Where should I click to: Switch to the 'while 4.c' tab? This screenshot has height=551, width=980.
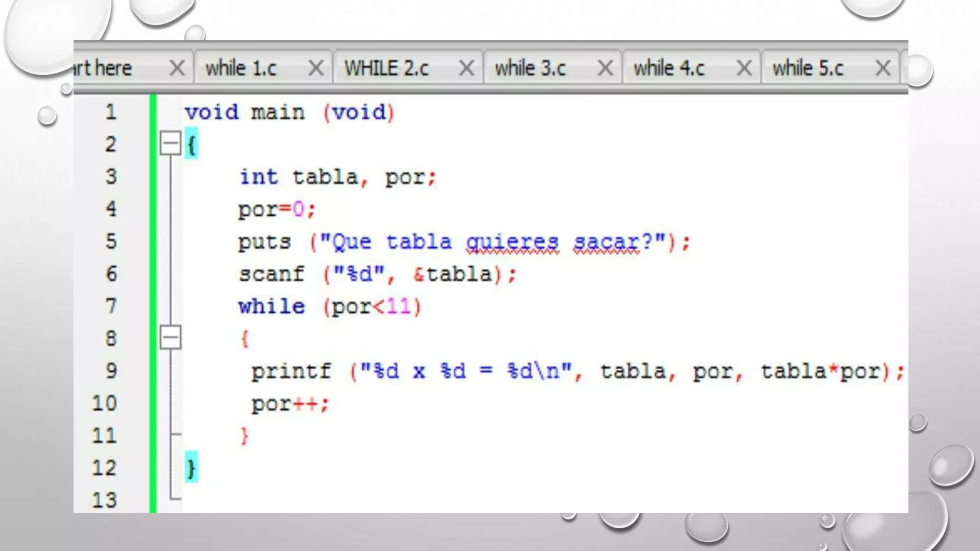click(669, 68)
